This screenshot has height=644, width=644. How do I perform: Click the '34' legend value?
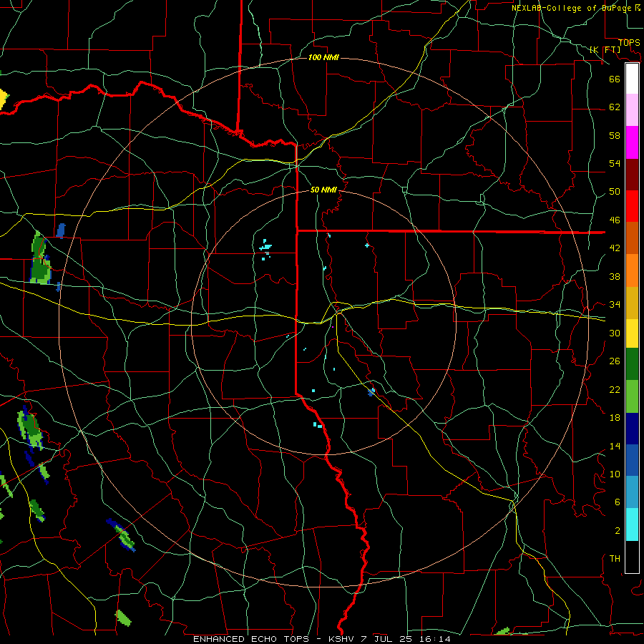(615, 305)
